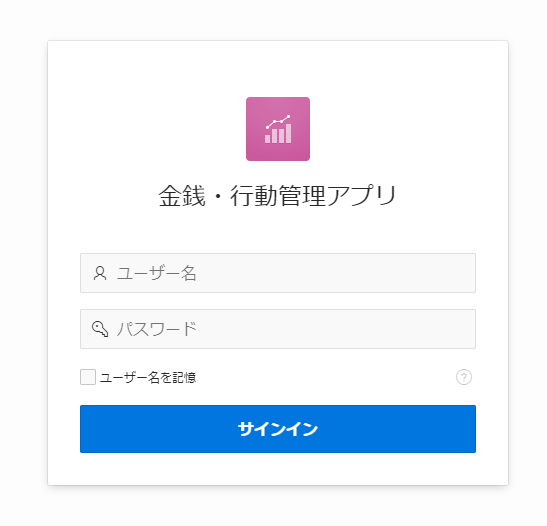Click the key icon in password field
Viewport: 547px width, 526px height.
click(100, 329)
